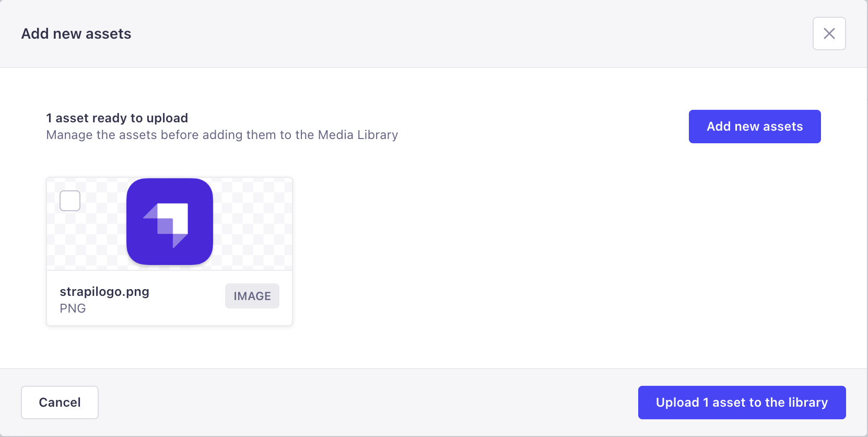Click the strapilogo.png file name
The image size is (868, 437).
point(104,292)
